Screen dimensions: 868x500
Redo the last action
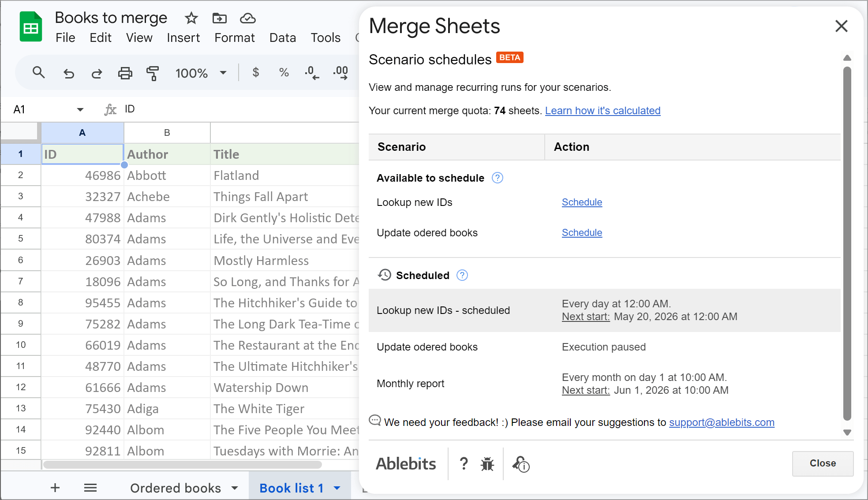tap(97, 73)
